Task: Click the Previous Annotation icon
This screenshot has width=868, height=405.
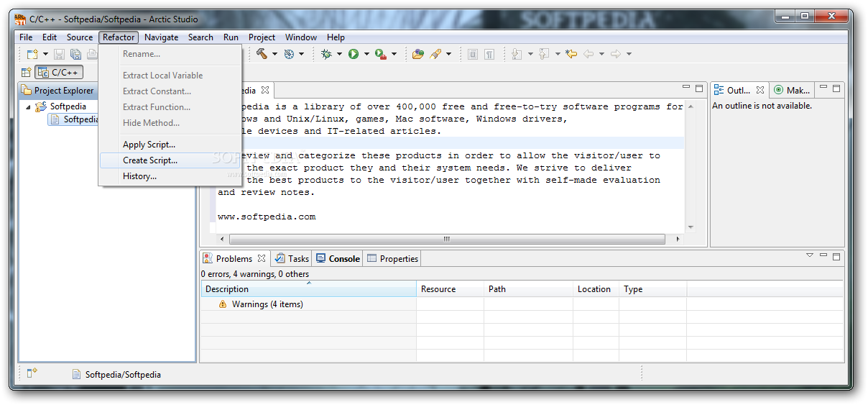Action: tap(544, 54)
